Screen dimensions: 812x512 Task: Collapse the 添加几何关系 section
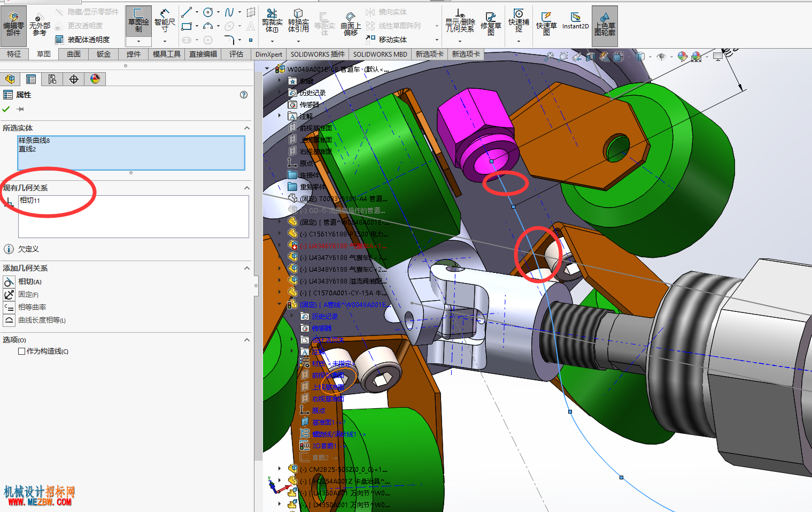coord(247,268)
